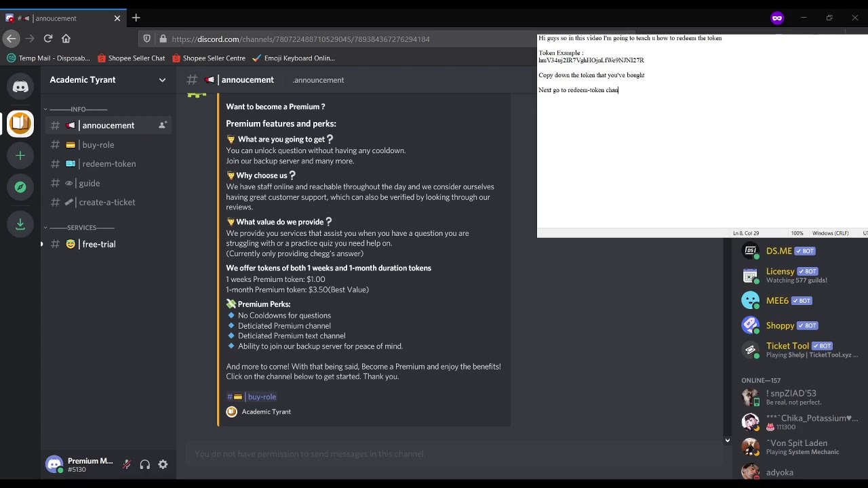The image size is (868, 488).
Task: Open Shopee Seller Centre bookmark
Action: click(x=209, y=58)
